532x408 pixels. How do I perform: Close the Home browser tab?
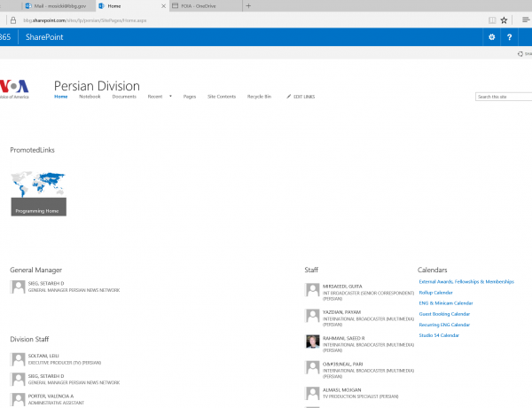tap(163, 6)
